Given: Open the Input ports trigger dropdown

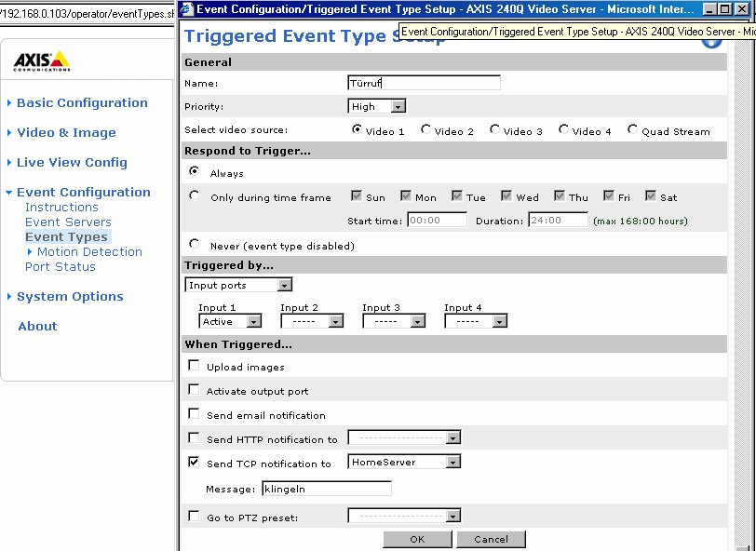Looking at the screenshot, I should (238, 285).
